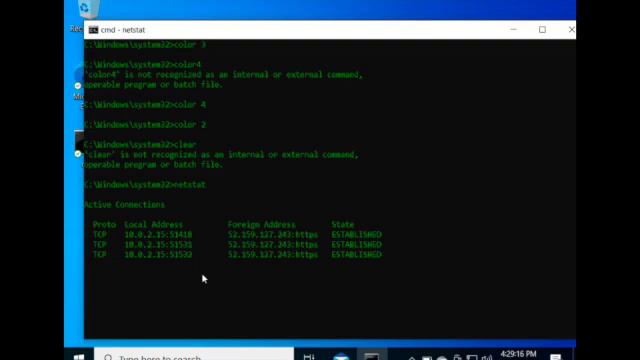Click foreign address in the 51418 row

(273, 235)
